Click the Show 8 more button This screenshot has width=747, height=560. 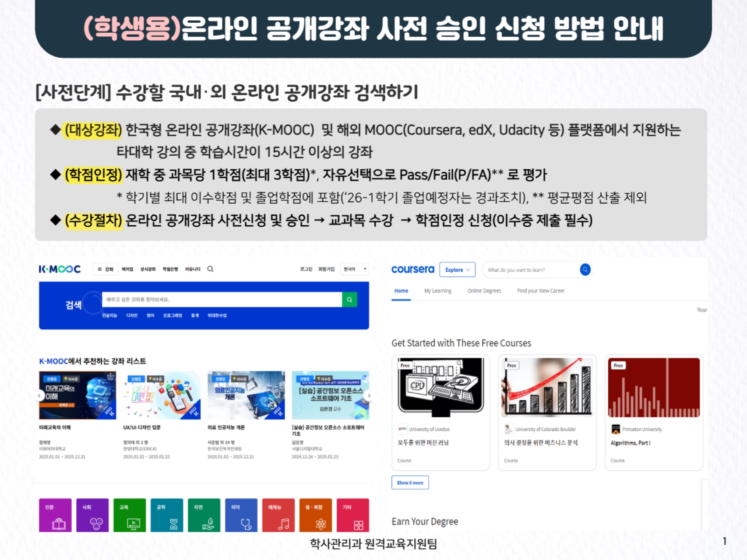click(410, 483)
